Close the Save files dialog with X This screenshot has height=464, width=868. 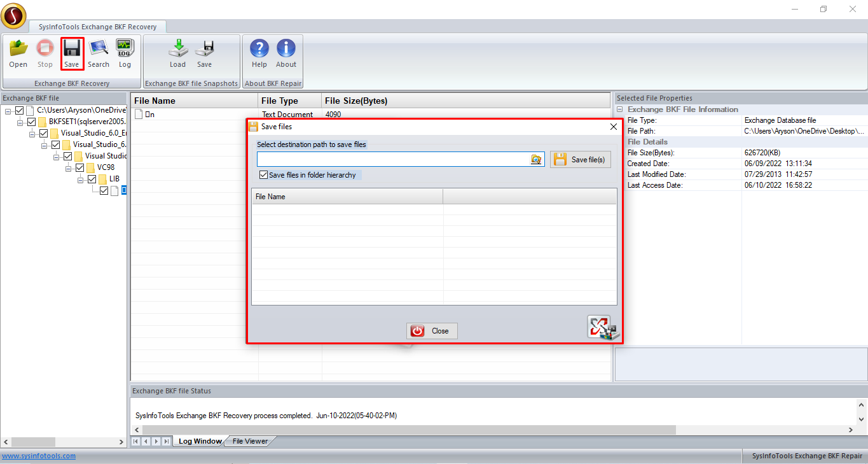[x=614, y=127]
